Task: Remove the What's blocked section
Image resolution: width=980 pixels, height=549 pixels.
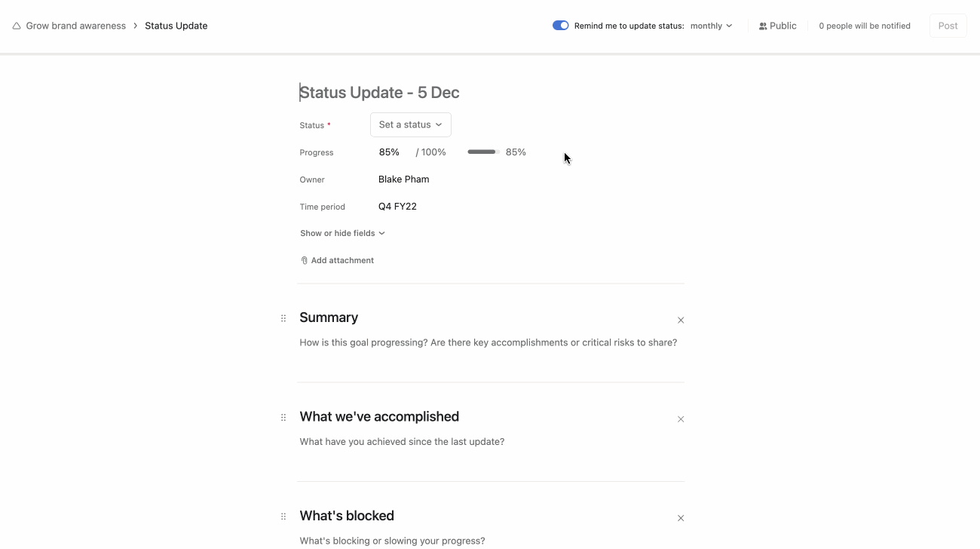Action: 681,518
